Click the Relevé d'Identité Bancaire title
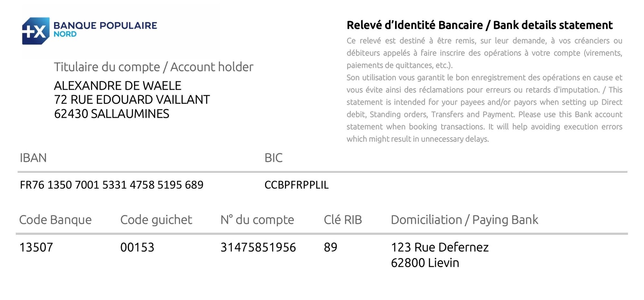Image resolution: width=644 pixels, height=300 pixels. click(479, 25)
